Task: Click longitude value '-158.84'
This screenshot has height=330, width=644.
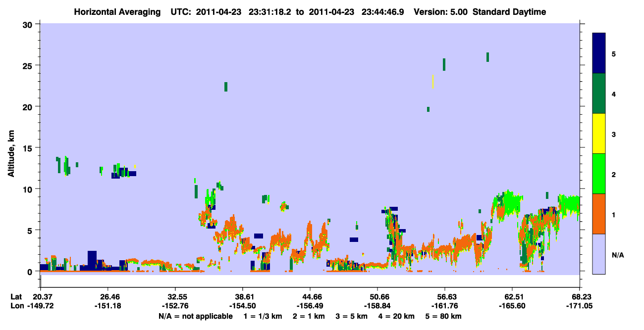Action: click(377, 306)
